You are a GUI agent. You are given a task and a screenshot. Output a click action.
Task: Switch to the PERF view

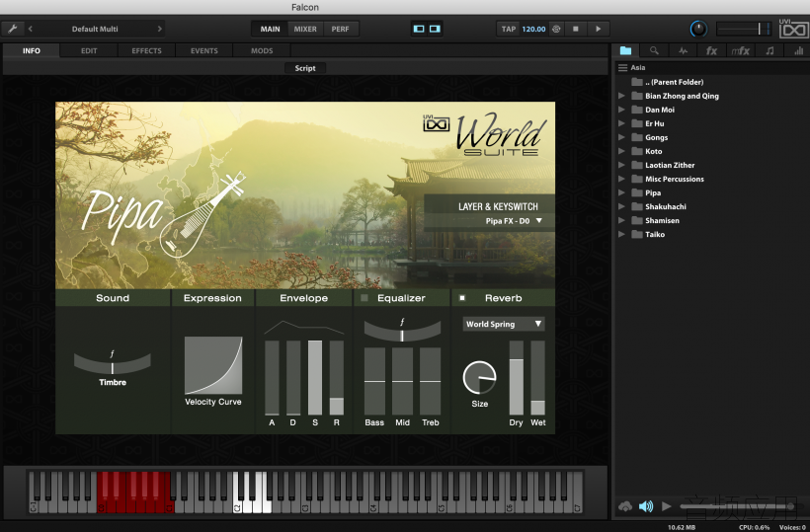[340, 29]
